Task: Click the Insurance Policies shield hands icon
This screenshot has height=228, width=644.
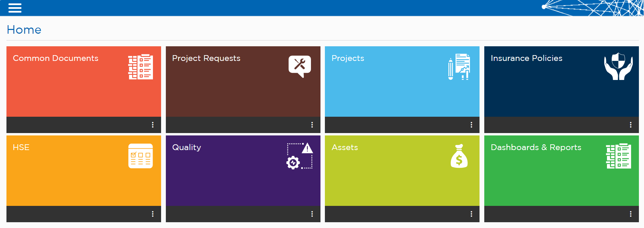Action: coord(618,66)
